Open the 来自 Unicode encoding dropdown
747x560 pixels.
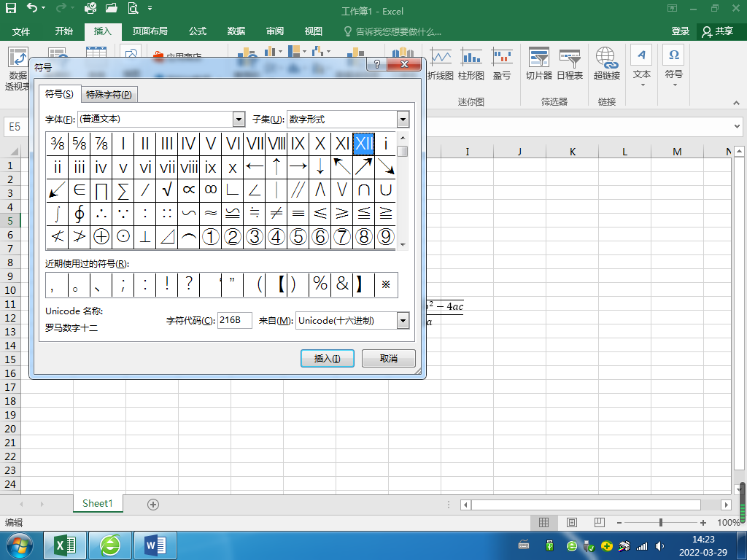(x=403, y=321)
